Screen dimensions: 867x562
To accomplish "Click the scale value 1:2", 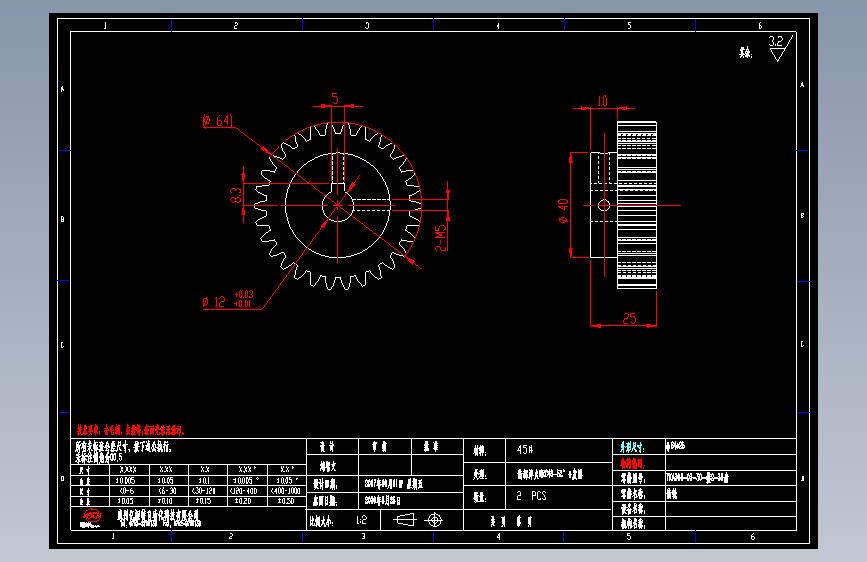I will 362,520.
